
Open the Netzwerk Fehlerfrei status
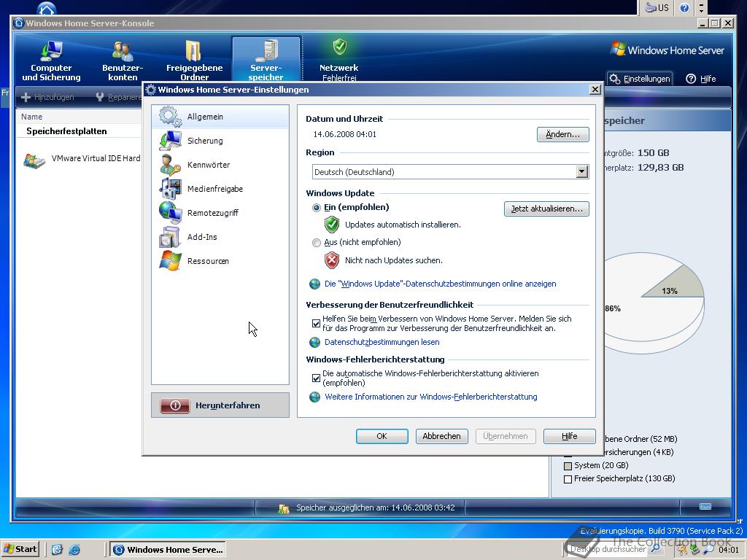point(338,60)
